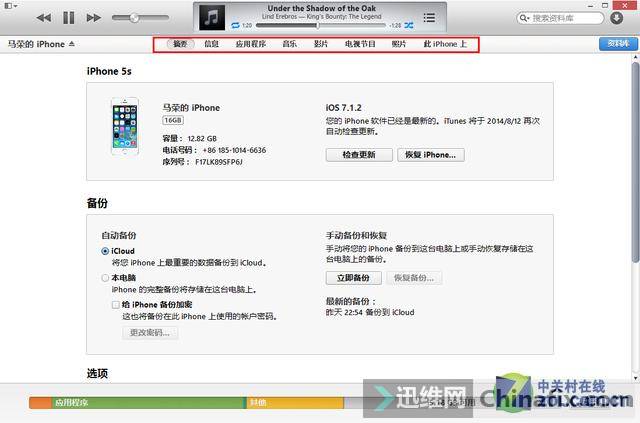Click the iPhone 5s device image
640x423 pixels.
[125, 126]
